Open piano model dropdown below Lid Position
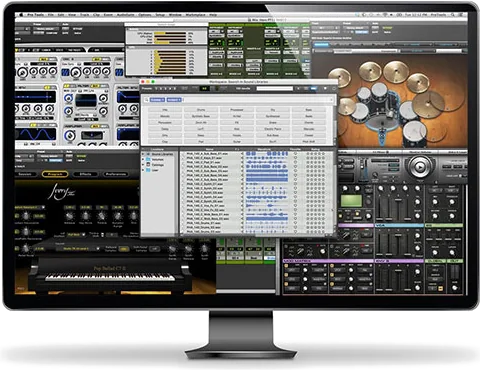The height and width of the screenshot is (370, 480). [x=77, y=249]
